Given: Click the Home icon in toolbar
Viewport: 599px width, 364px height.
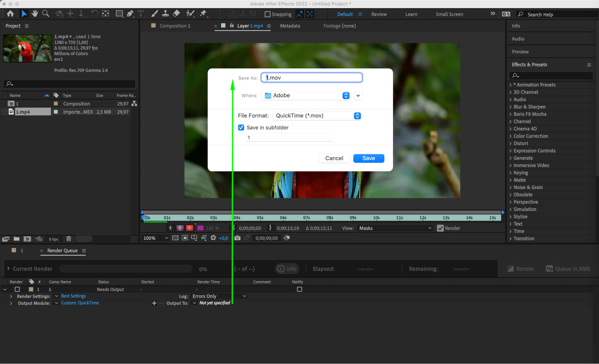Looking at the screenshot, I should (10, 13).
